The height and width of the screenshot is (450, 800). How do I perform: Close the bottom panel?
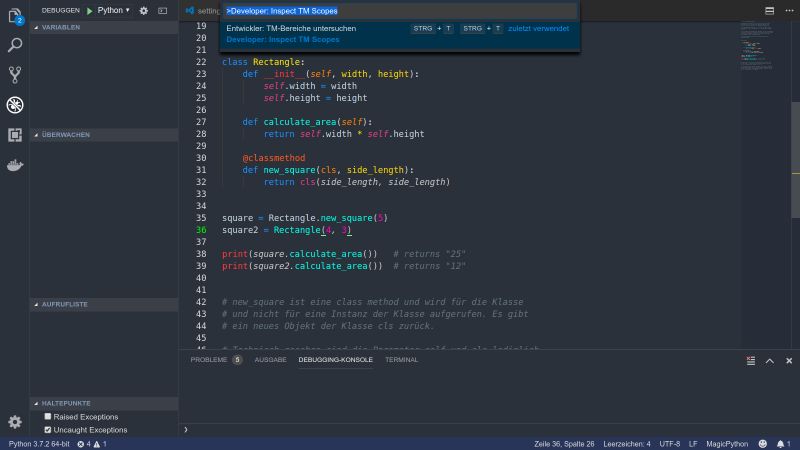pyautogui.click(x=789, y=361)
